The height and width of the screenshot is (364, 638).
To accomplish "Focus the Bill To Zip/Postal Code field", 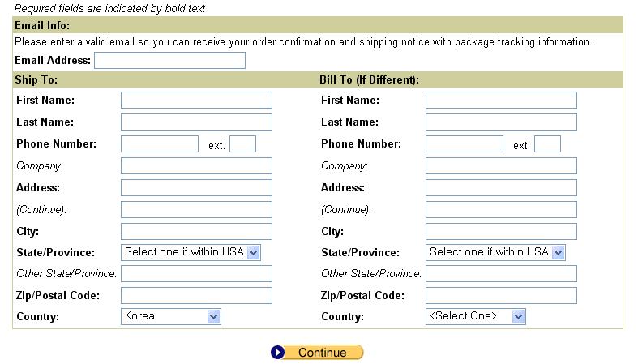I will 501,296.
